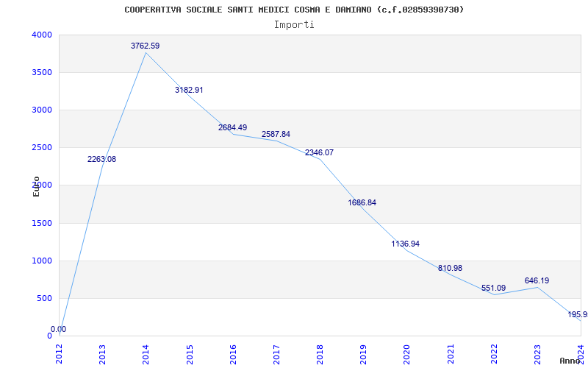This screenshot has width=588, height=368.
Task: Click the 2263.08 data label
Action: 101,159
